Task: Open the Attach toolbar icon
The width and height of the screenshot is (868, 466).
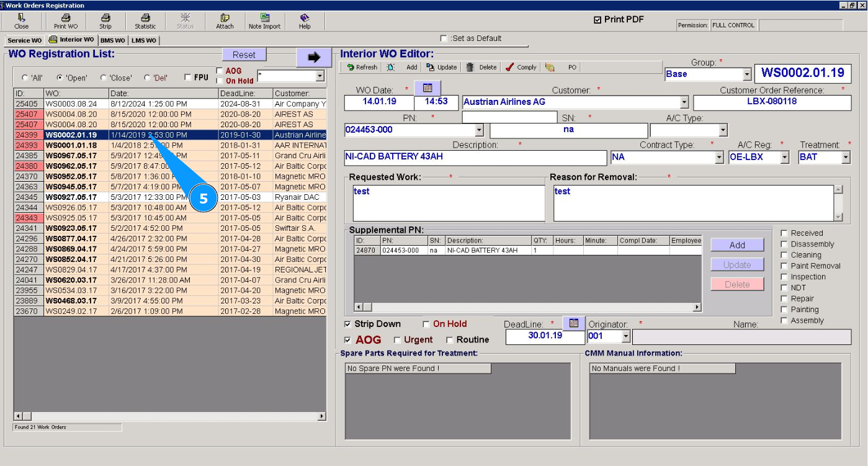Action: coord(225,20)
